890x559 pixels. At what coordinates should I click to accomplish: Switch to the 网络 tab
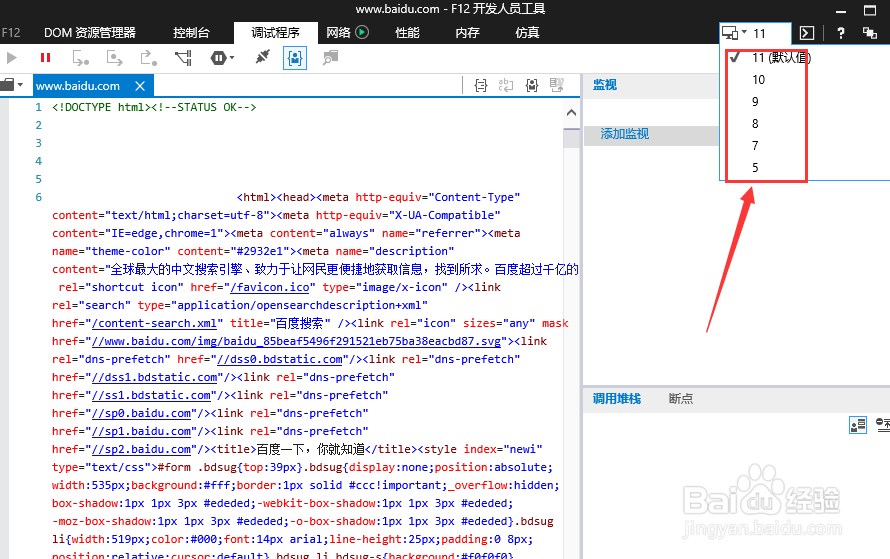[x=338, y=32]
